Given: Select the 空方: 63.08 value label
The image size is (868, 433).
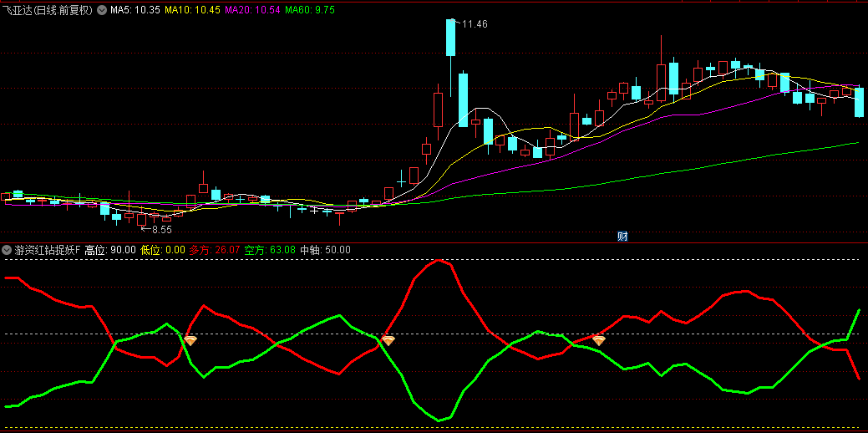Looking at the screenshot, I should coord(270,250).
